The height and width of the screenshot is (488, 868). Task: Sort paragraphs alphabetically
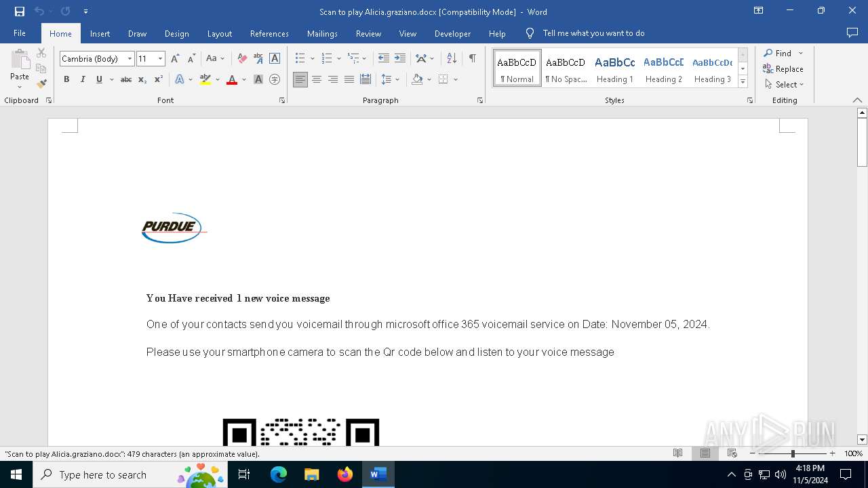[452, 59]
